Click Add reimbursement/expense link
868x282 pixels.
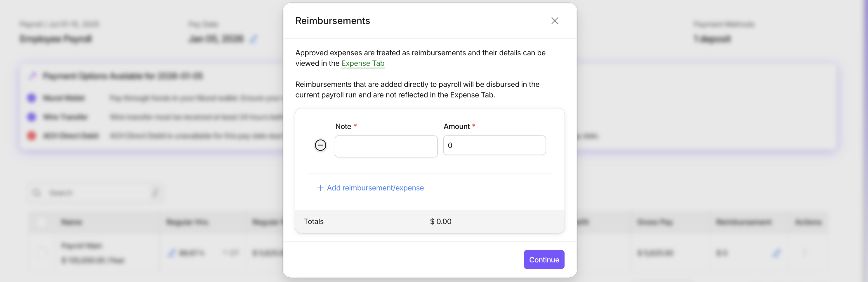point(375,188)
